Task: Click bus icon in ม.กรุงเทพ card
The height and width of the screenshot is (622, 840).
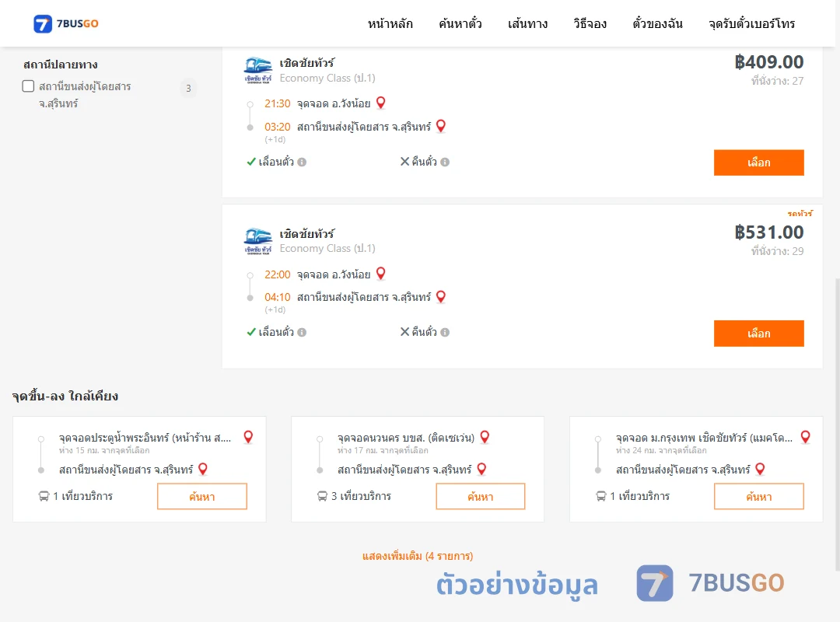Action: (x=601, y=496)
